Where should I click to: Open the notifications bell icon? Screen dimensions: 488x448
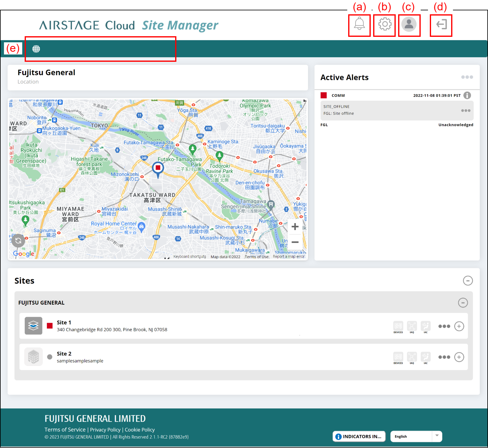pyautogui.click(x=359, y=24)
